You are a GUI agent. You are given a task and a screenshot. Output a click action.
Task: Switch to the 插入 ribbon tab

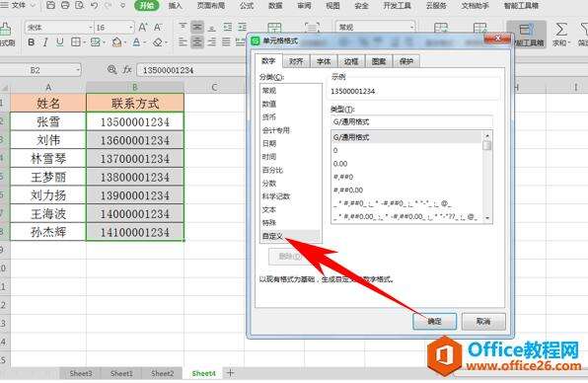click(x=176, y=5)
